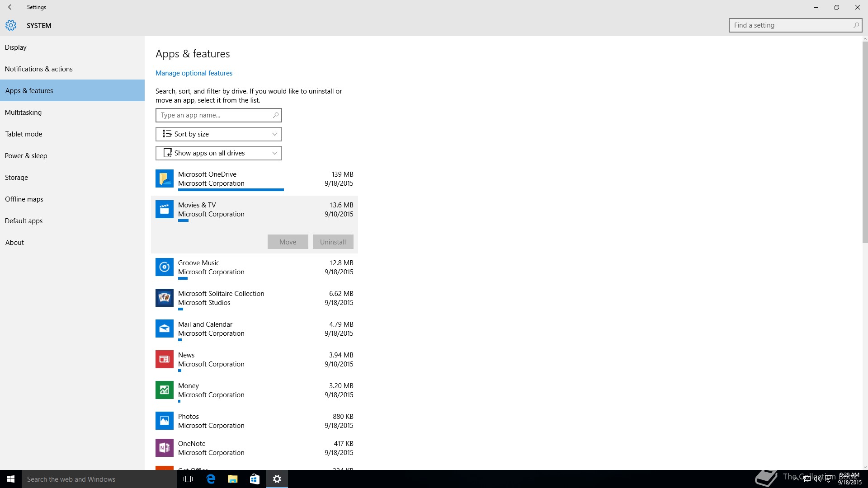868x488 pixels.
Task: Select Microsoft Solitaire Collection entry name
Action: pos(221,294)
